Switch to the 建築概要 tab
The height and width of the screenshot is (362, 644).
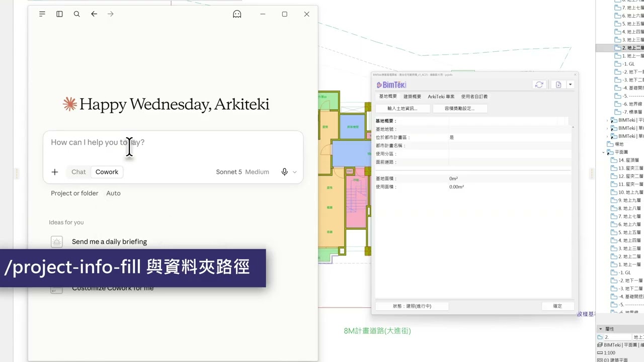[x=412, y=96]
